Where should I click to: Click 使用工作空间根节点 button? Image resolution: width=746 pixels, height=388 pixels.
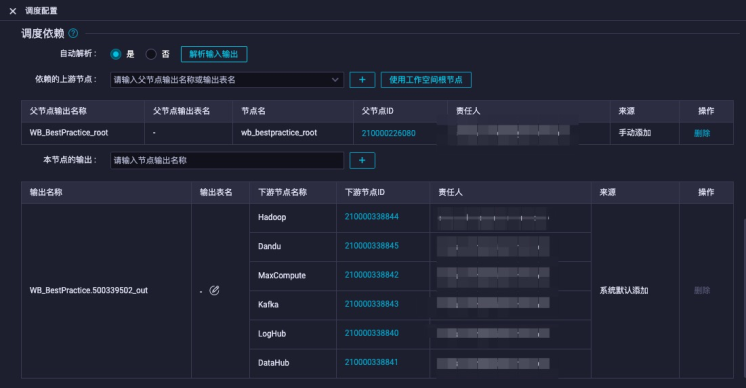point(426,80)
